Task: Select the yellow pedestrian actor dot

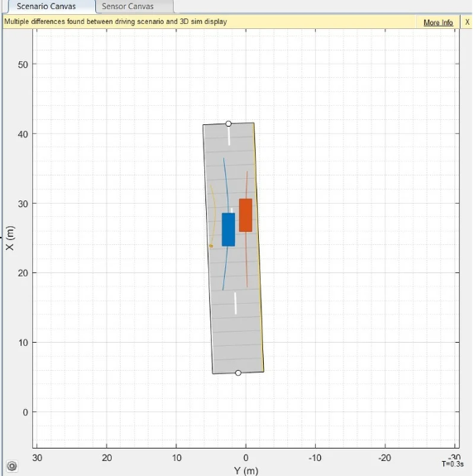Action: click(211, 246)
